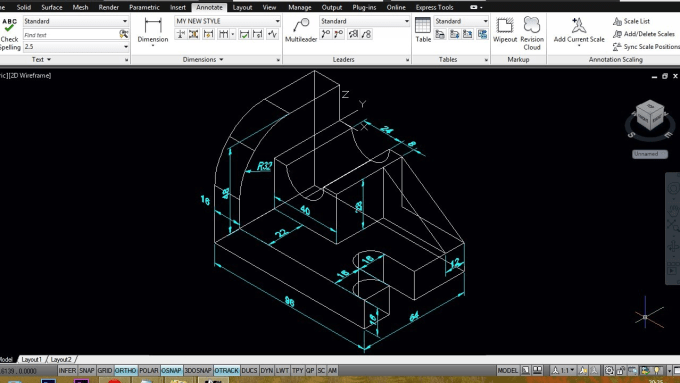680x383 pixels.
Task: Switch to the Parametric ribbon tab
Action: tap(144, 7)
